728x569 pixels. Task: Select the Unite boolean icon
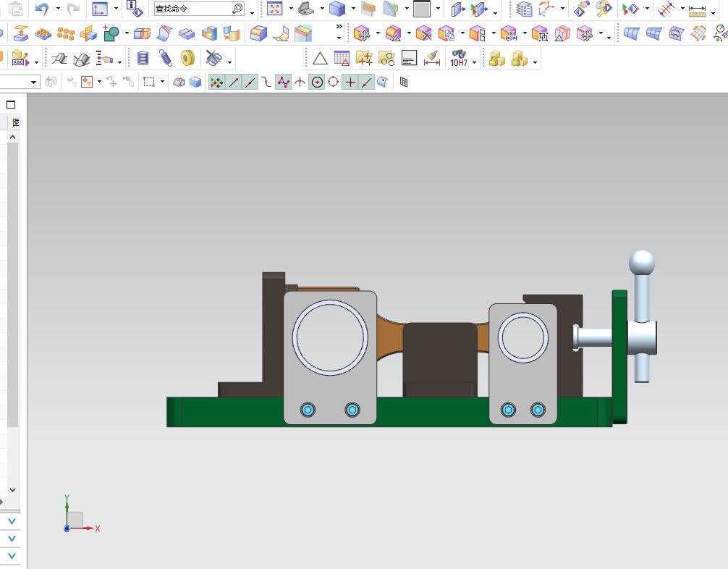[x=111, y=33]
